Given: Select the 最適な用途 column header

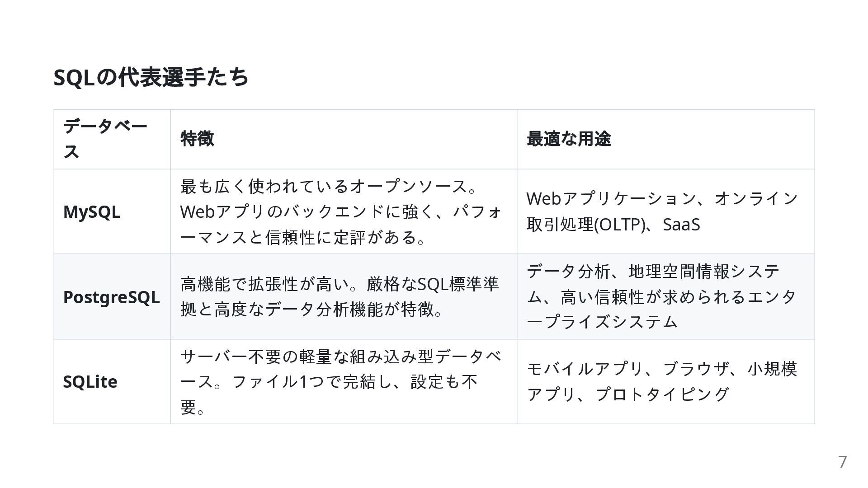Looking at the screenshot, I should (x=666, y=139).
